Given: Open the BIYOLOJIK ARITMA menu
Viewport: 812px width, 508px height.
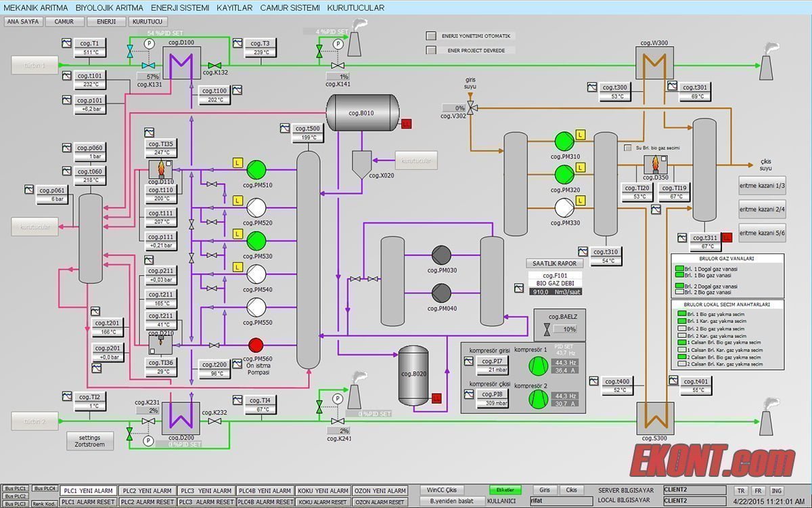Looking at the screenshot, I should 109,8.
